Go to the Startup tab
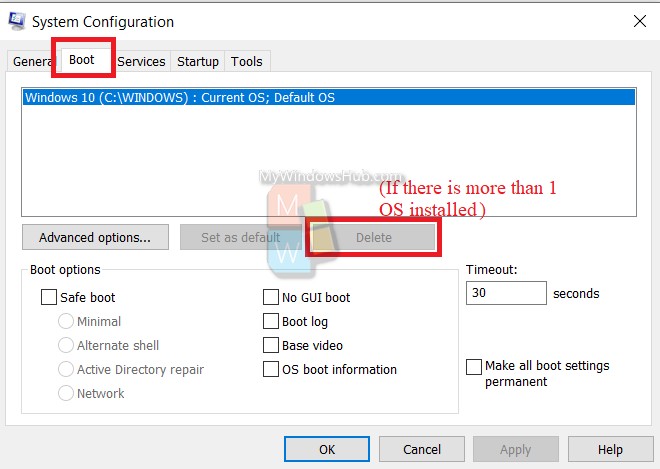 tap(198, 61)
